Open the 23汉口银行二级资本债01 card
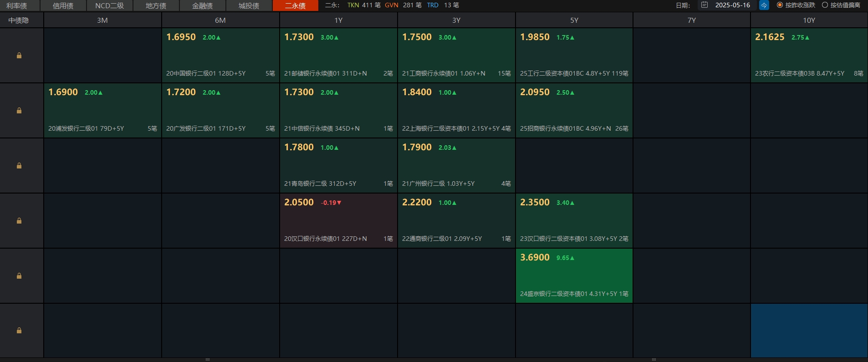 (x=574, y=221)
